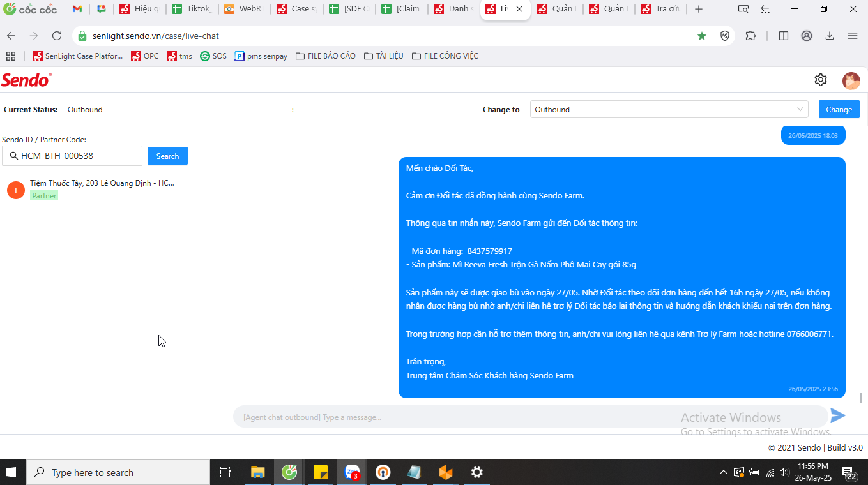Open the browser profile account icon
The image size is (868, 485).
tap(807, 36)
